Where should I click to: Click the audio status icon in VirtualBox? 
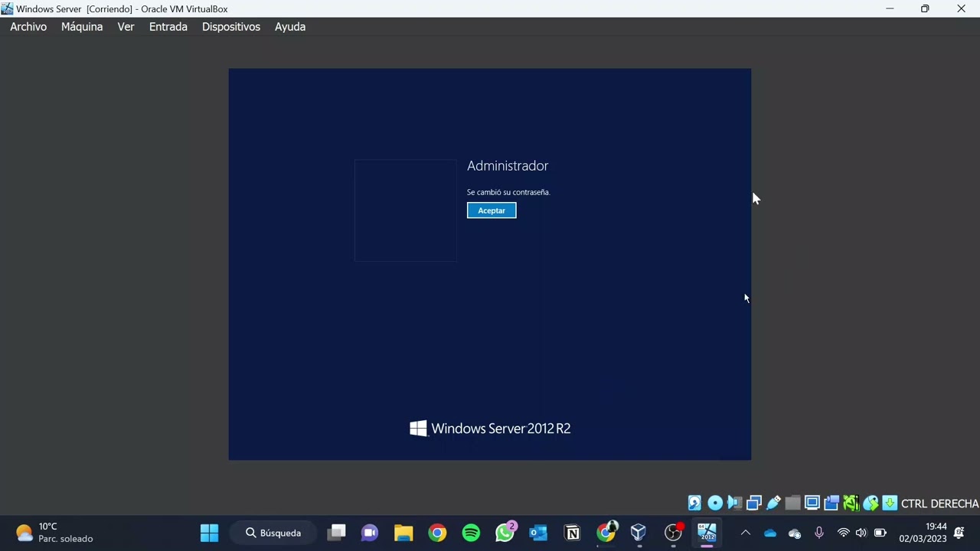(x=734, y=503)
